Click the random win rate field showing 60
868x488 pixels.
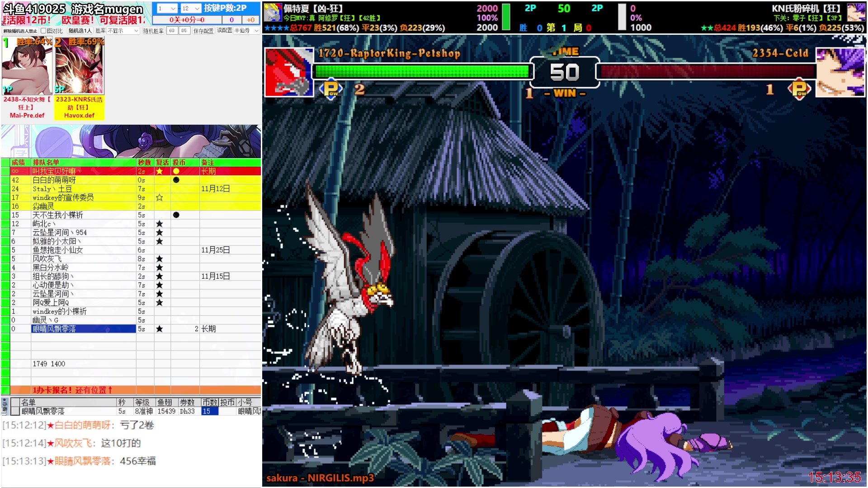coord(172,31)
